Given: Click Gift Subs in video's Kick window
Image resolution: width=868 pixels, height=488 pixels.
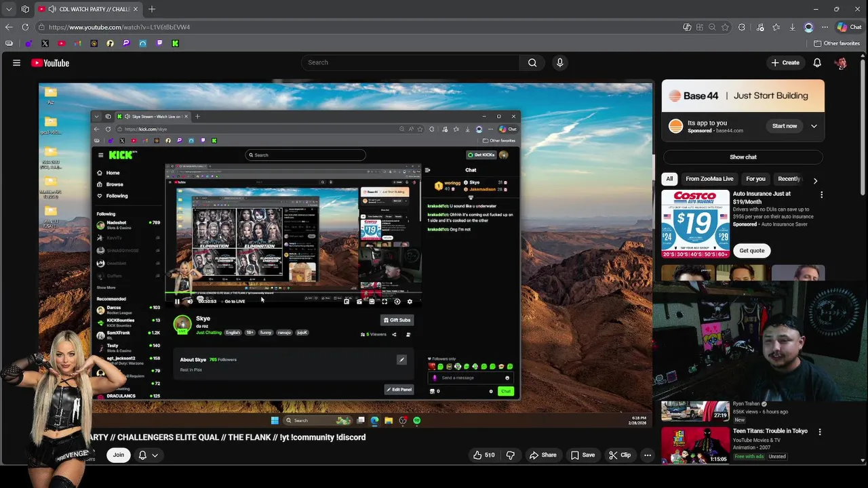Looking at the screenshot, I should click(397, 320).
